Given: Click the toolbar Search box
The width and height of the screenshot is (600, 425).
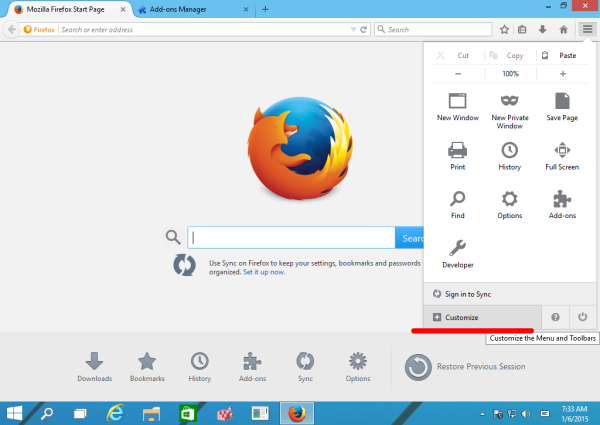Looking at the screenshot, I should [x=433, y=29].
